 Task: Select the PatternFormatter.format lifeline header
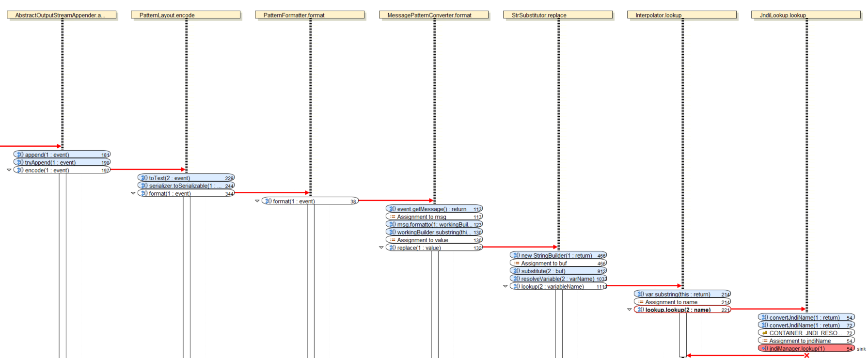(x=310, y=15)
